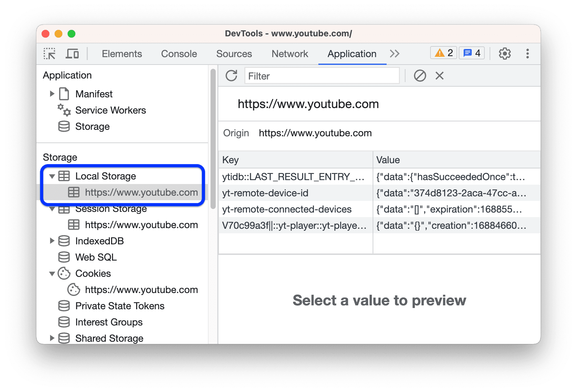
Task: Click inside the Filter input field
Action: 322,76
